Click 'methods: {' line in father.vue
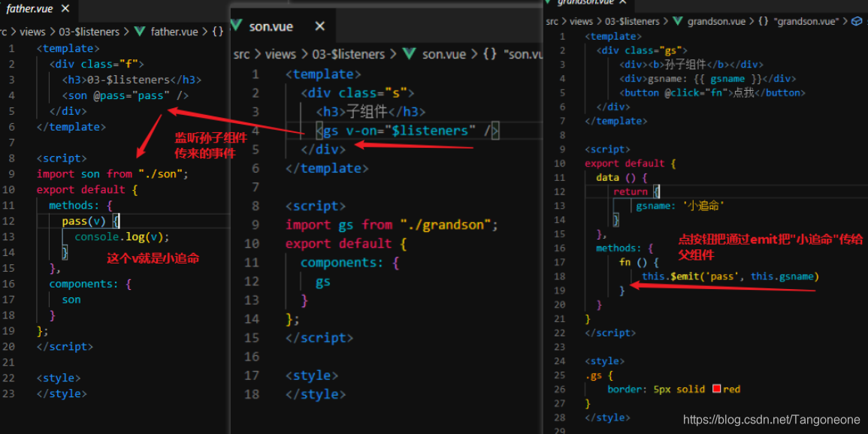Screen dimensions: 868x434 (x=81, y=205)
